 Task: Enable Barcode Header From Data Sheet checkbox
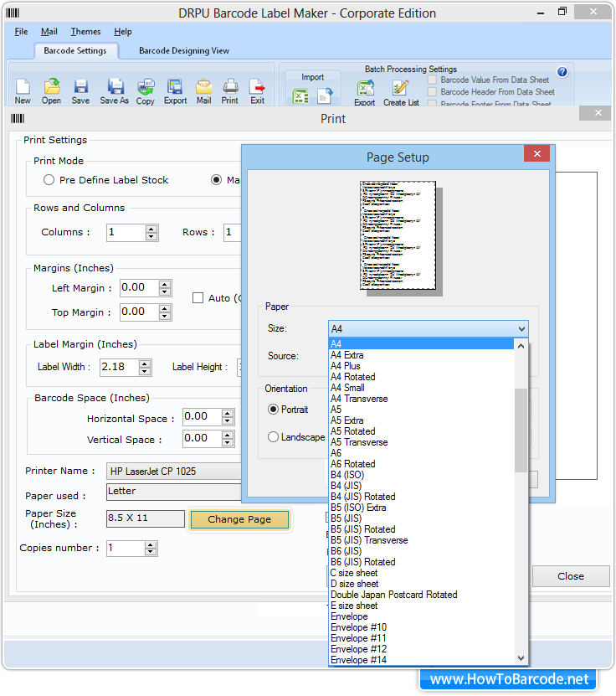432,92
